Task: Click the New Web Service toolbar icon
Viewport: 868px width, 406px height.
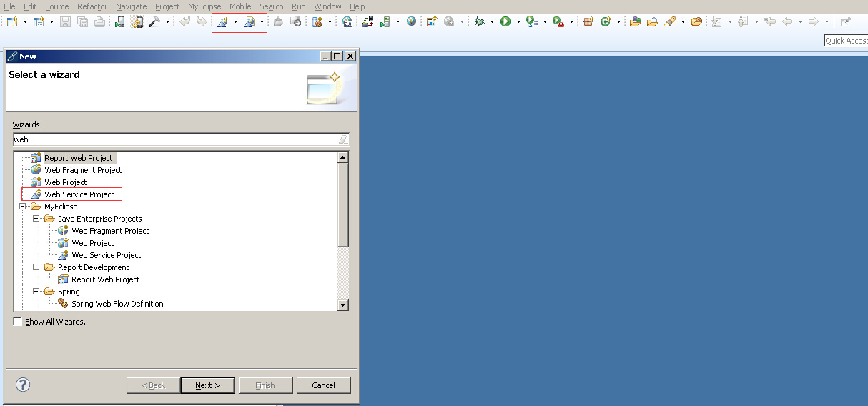Action: point(223,22)
